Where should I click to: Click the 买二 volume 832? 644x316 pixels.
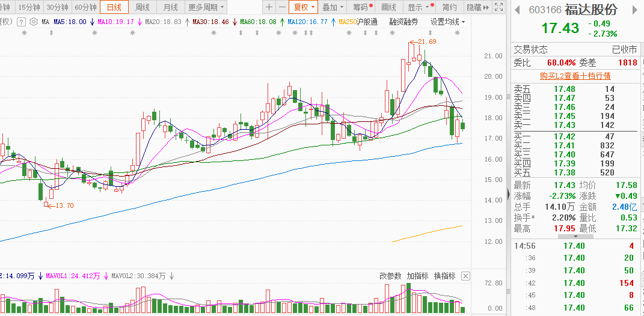pos(607,146)
